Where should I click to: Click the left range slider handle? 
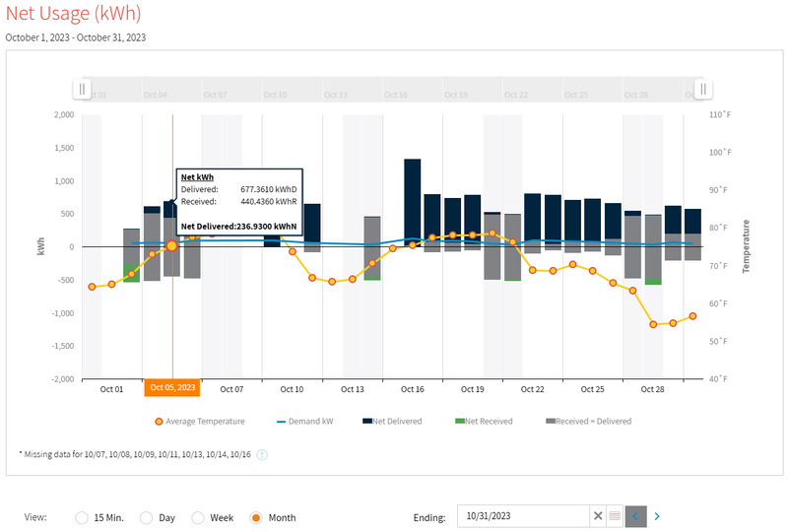click(83, 90)
